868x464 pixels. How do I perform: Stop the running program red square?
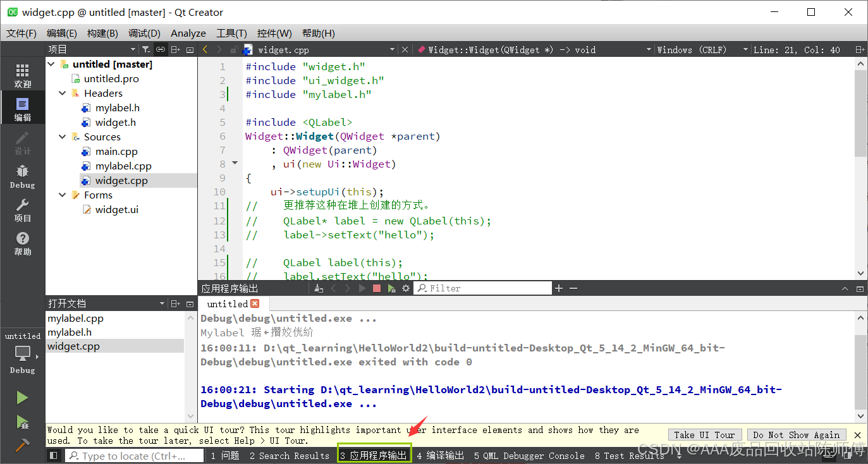[x=377, y=288]
